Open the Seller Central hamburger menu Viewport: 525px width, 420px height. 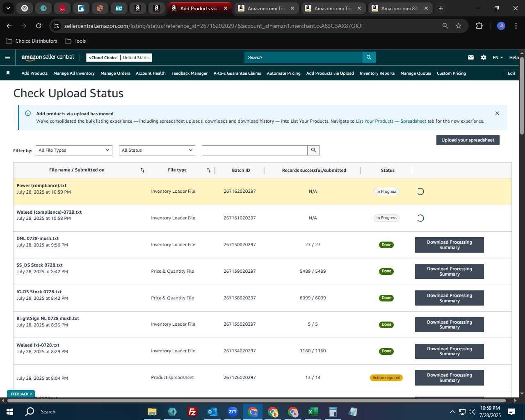click(x=7, y=57)
